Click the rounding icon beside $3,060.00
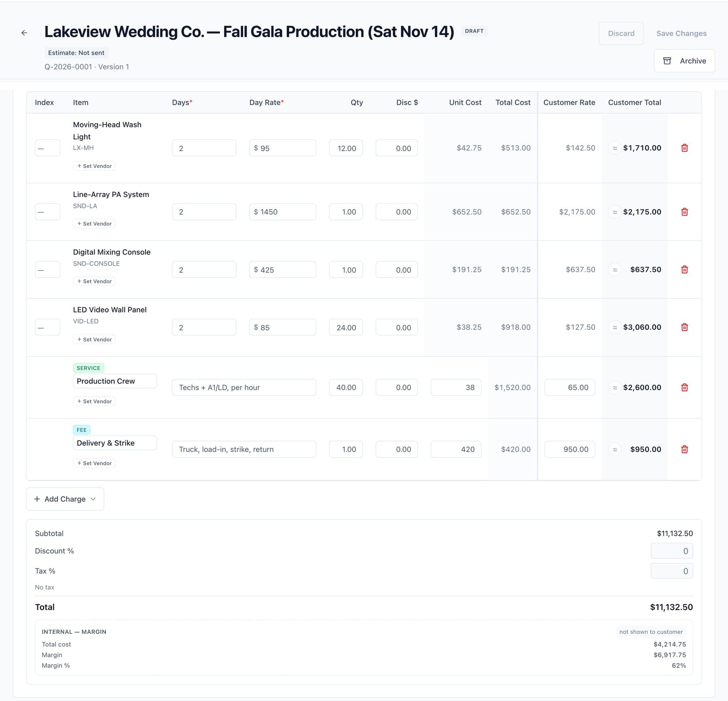 coord(615,327)
